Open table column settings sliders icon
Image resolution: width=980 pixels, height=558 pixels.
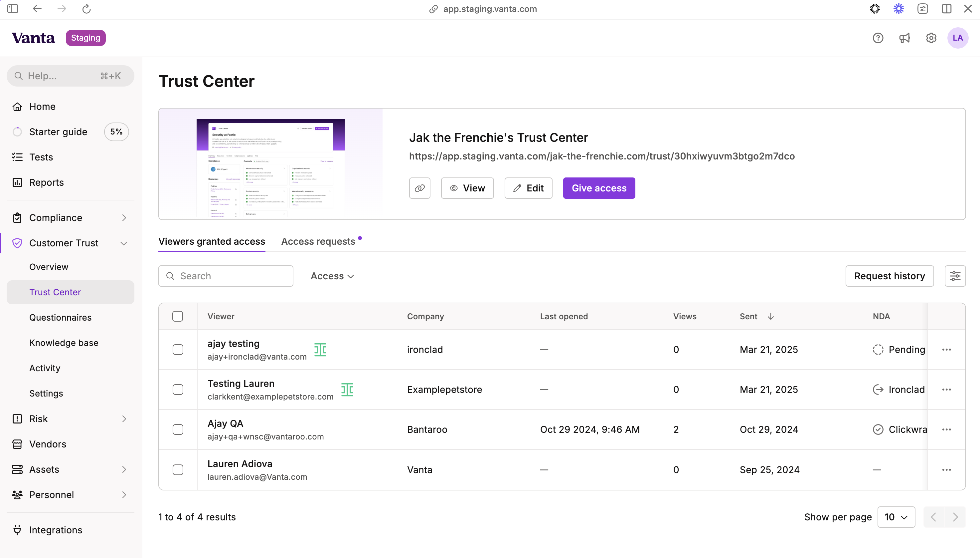(x=955, y=276)
